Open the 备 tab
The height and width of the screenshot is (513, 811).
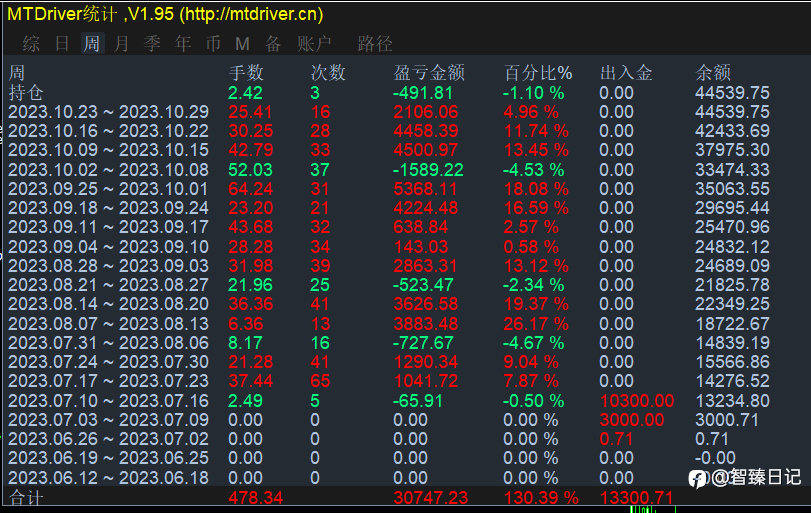(x=273, y=44)
